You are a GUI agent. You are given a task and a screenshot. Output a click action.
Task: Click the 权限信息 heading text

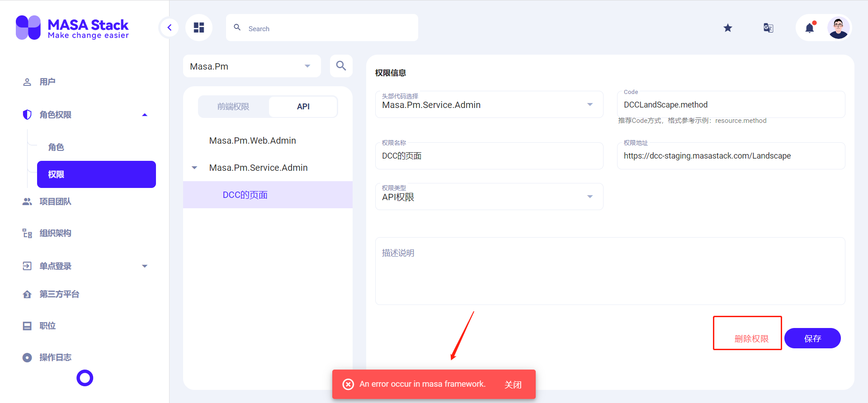click(x=391, y=73)
